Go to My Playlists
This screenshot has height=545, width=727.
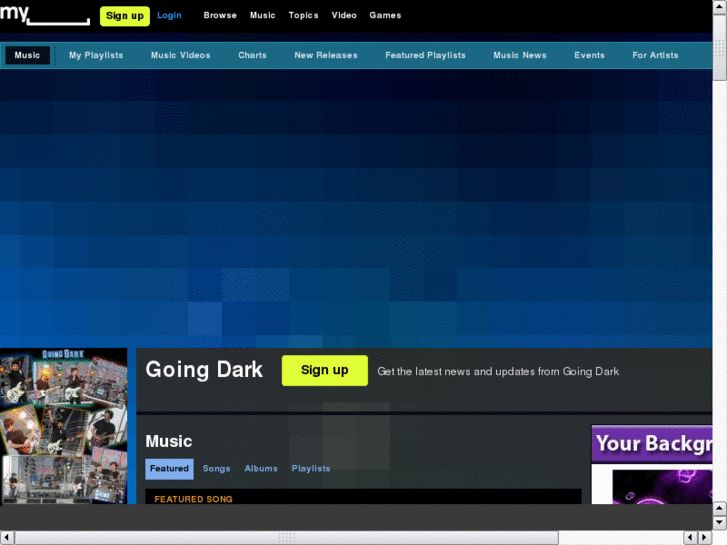(96, 55)
